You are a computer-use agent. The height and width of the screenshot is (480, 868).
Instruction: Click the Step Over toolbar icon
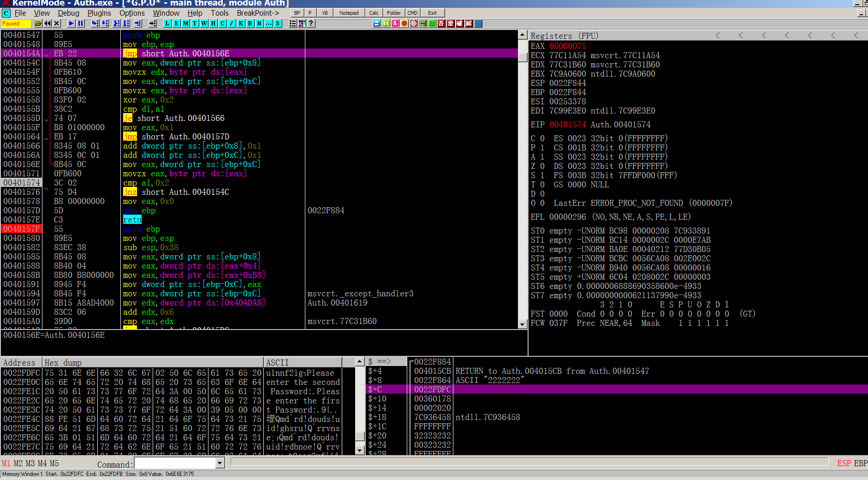point(105,24)
